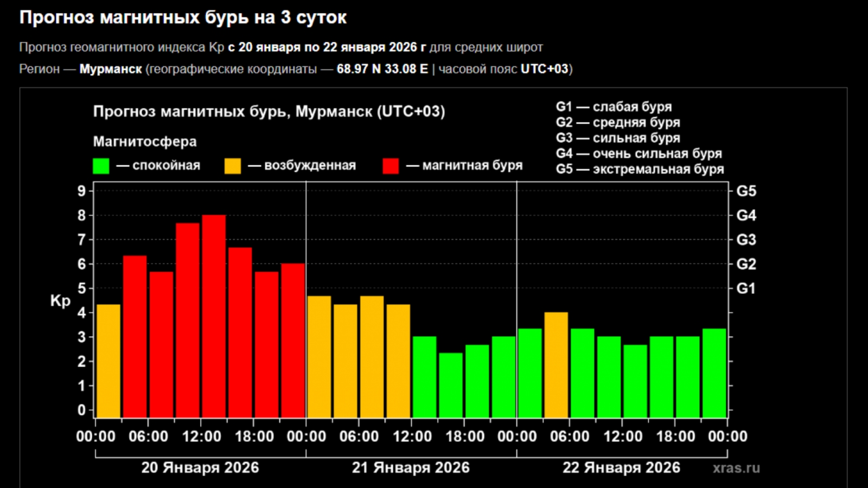This screenshot has height=488, width=868.
Task: Select the tallest red bar reaching Kp 8
Action: coord(214,316)
